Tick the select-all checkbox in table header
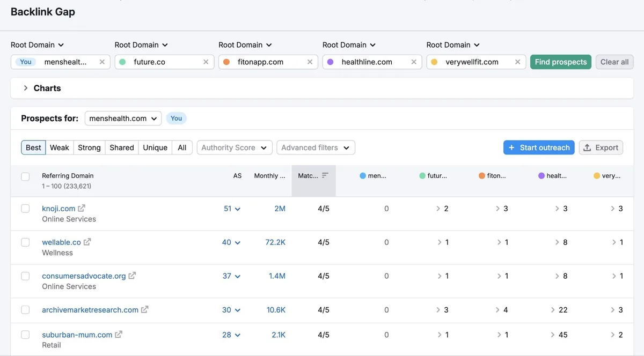Screen dimensions: 644x356 coord(25,176)
